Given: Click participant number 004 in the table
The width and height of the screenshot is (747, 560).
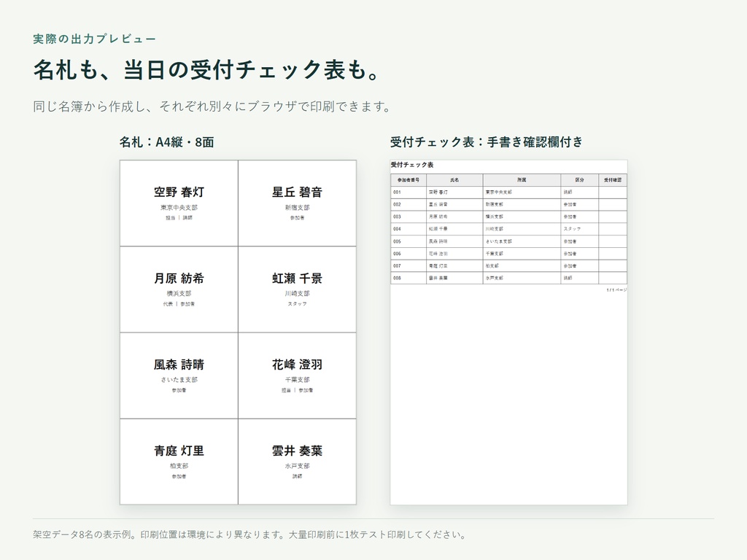Looking at the screenshot, I should click(397, 229).
